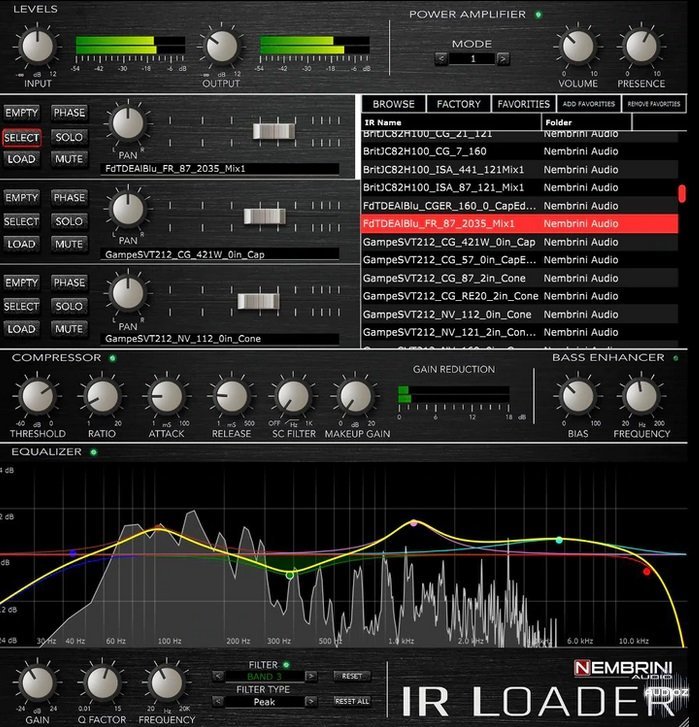The width and height of the screenshot is (699, 727).
Task: Click the Pan knob of FdTDEAlBlu slot
Action: [x=128, y=124]
